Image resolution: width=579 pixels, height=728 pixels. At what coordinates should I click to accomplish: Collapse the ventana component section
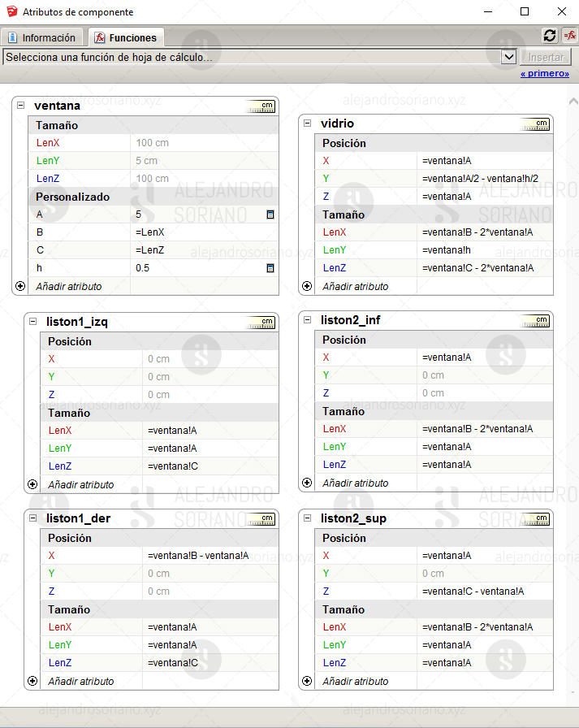pyautogui.click(x=21, y=106)
